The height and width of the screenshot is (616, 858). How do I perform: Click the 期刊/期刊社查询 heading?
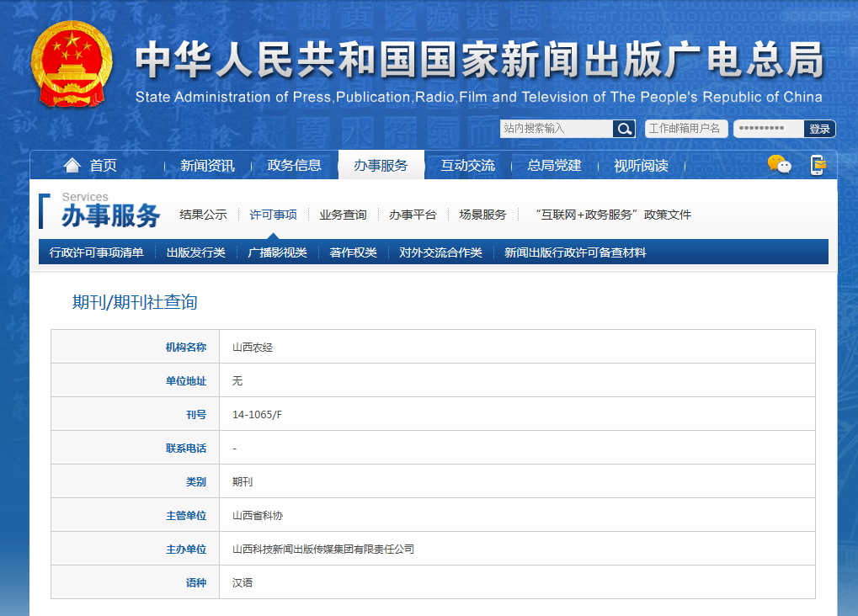coord(135,302)
